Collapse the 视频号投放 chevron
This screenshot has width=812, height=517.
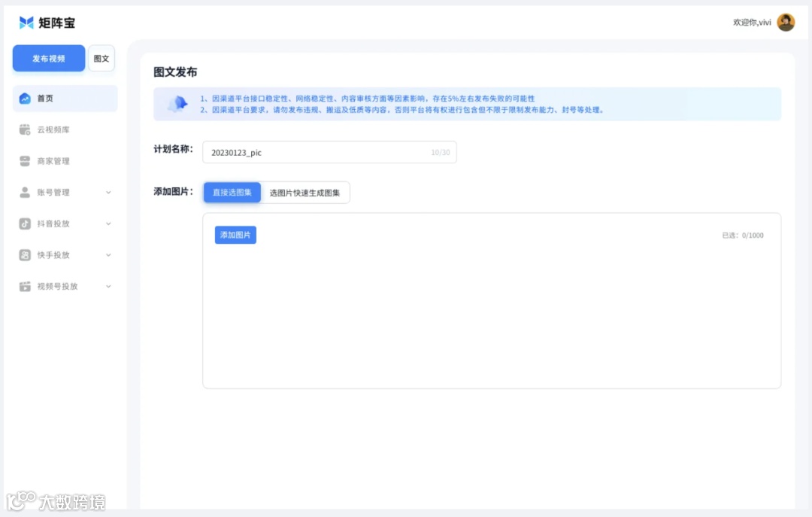point(108,286)
